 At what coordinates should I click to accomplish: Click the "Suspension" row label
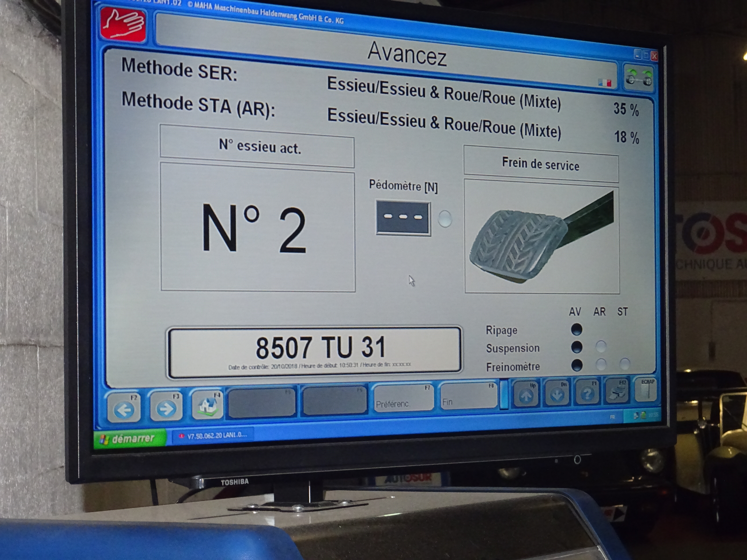tap(513, 348)
